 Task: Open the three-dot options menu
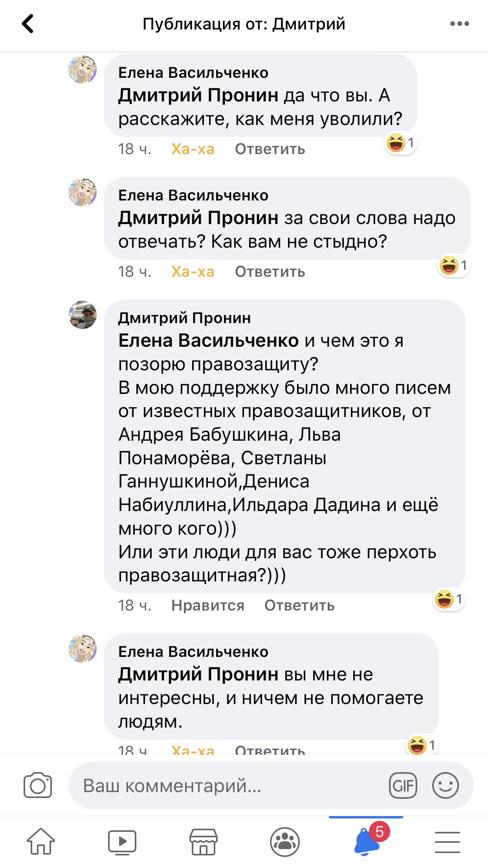pyautogui.click(x=459, y=24)
